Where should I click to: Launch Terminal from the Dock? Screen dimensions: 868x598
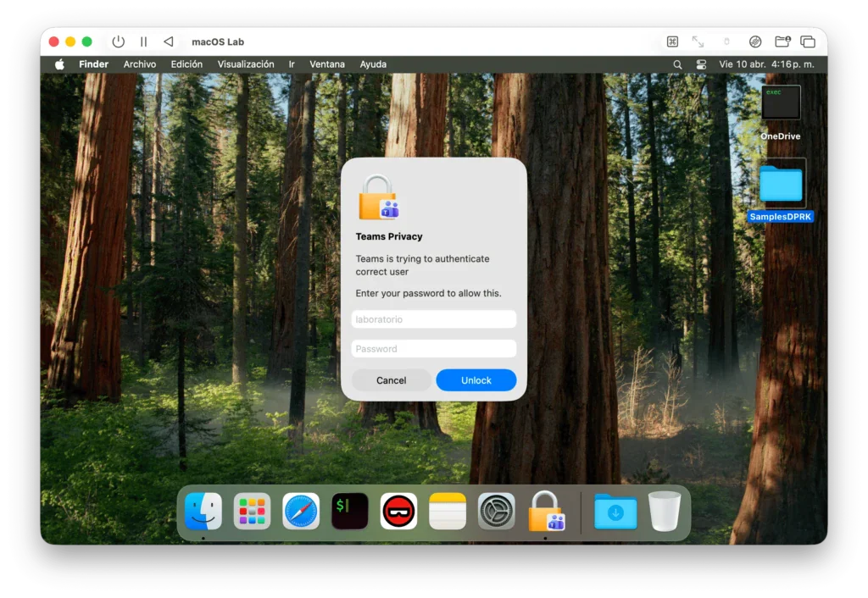pyautogui.click(x=349, y=512)
